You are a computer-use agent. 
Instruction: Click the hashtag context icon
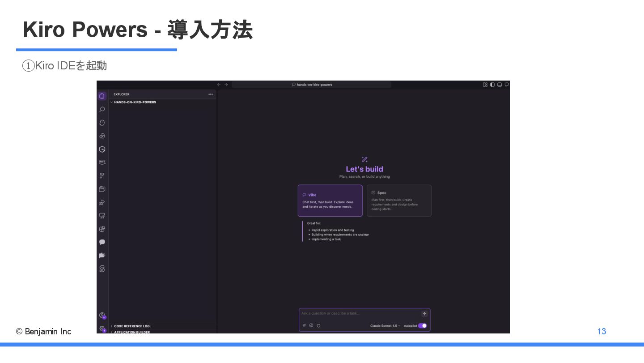(305, 325)
